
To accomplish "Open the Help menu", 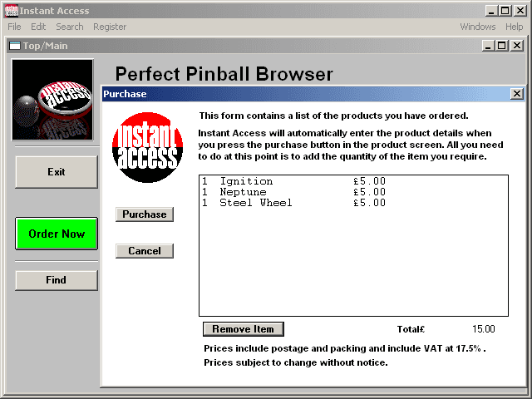I will (514, 27).
